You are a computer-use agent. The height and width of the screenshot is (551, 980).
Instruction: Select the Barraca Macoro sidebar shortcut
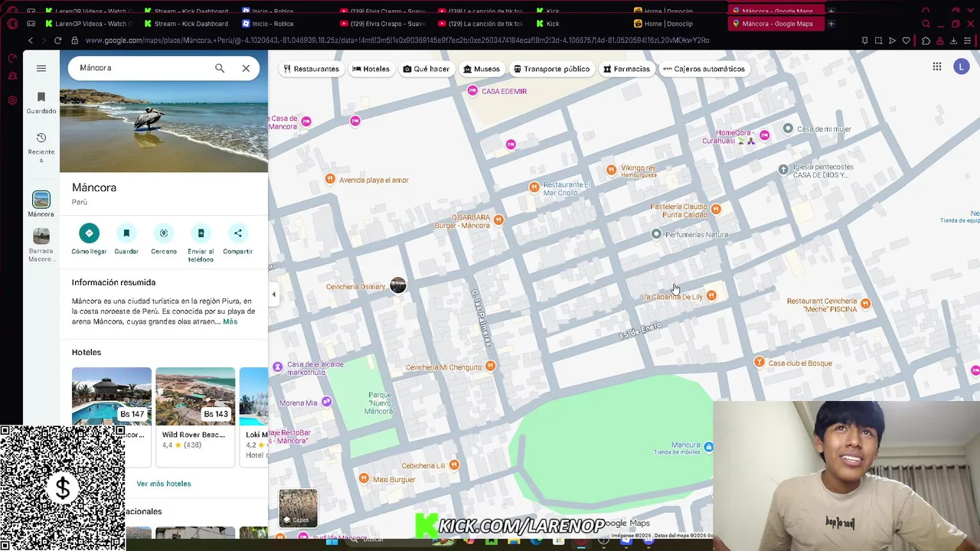click(x=41, y=245)
